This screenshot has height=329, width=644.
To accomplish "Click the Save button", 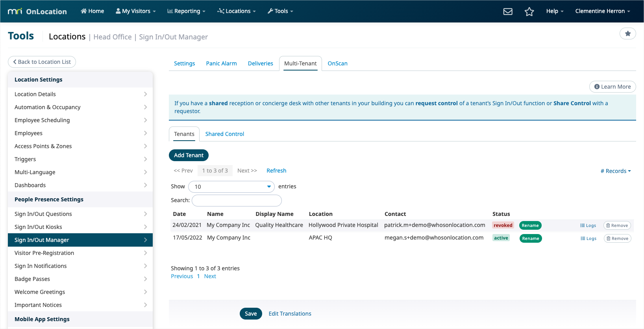I will [251, 314].
